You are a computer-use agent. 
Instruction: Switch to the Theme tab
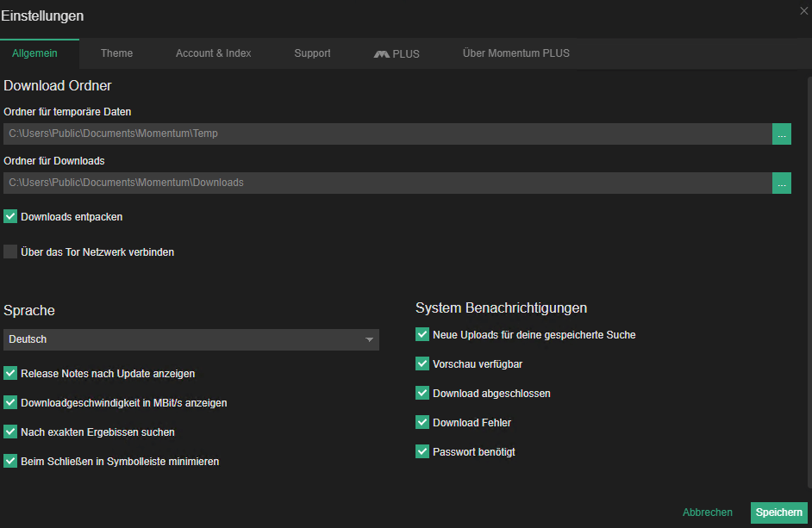pos(116,53)
